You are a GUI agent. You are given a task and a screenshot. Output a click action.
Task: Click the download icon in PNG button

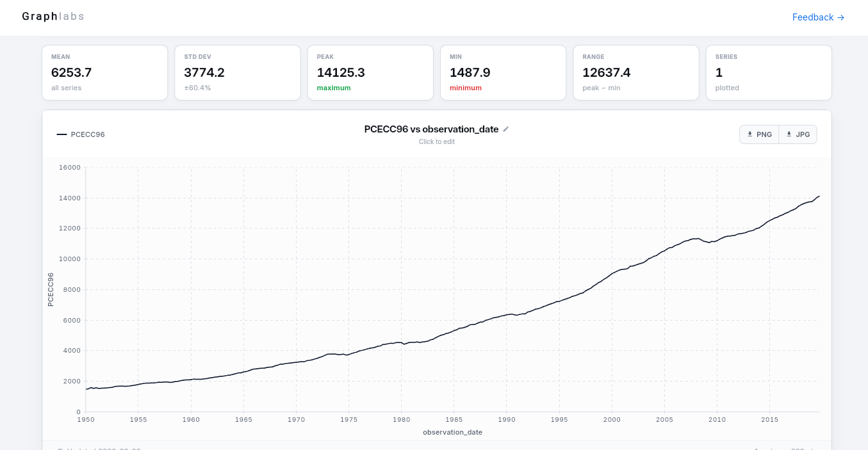point(750,134)
